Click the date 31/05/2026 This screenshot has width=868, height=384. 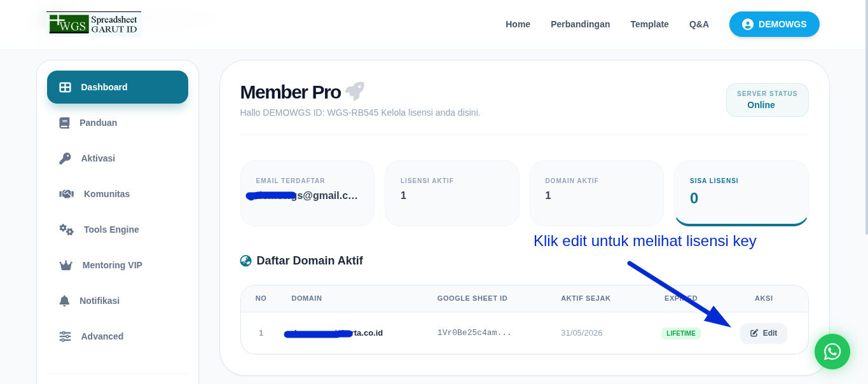581,333
